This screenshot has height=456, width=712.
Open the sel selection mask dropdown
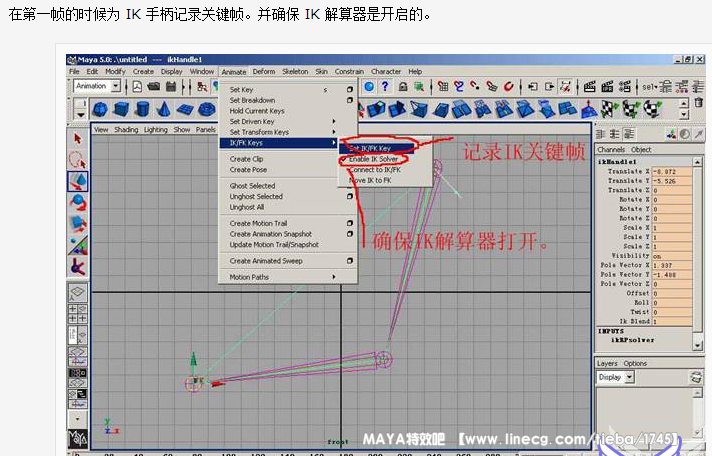click(650, 86)
